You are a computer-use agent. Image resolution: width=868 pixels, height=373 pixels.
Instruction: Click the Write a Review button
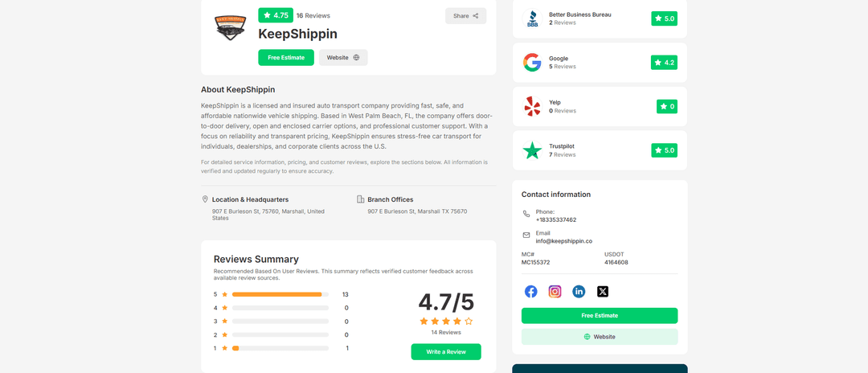446,352
